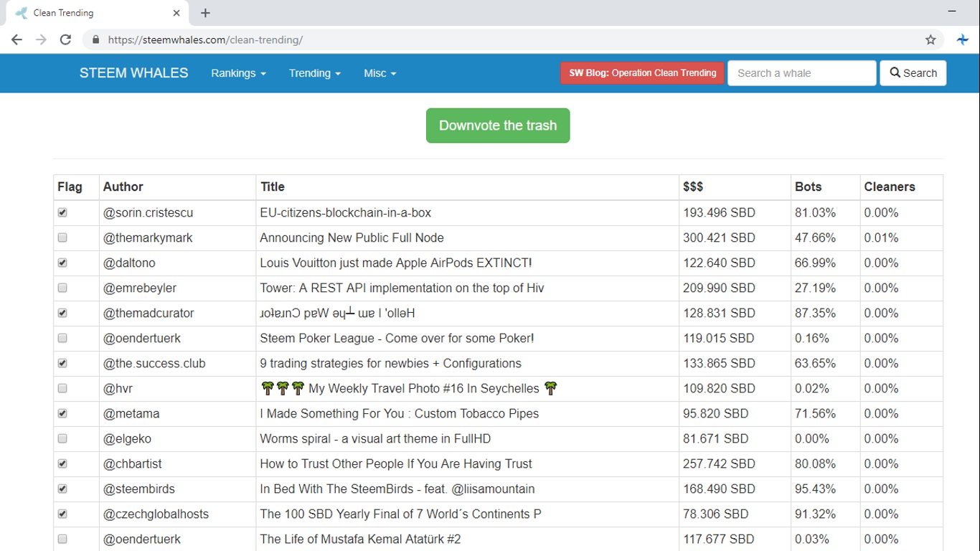Click title EU-citizens-blockchain-in-a-box
980x551 pixels.
(x=346, y=212)
